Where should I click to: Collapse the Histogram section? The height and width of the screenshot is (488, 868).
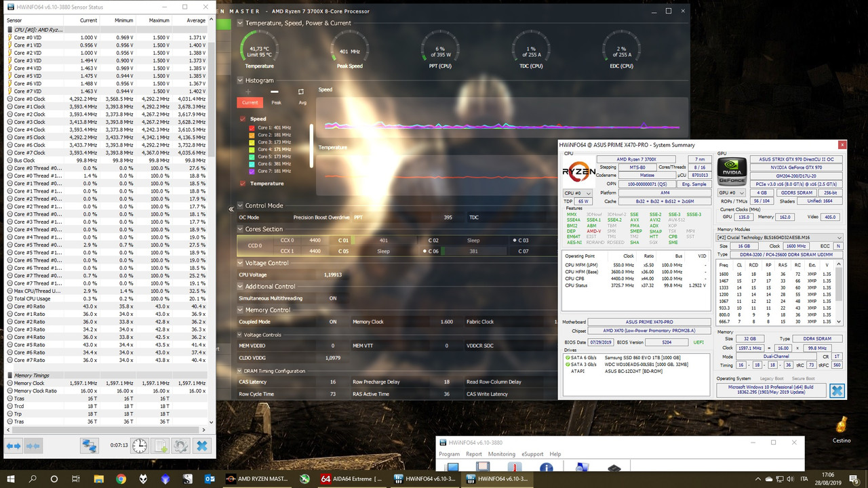(240, 80)
